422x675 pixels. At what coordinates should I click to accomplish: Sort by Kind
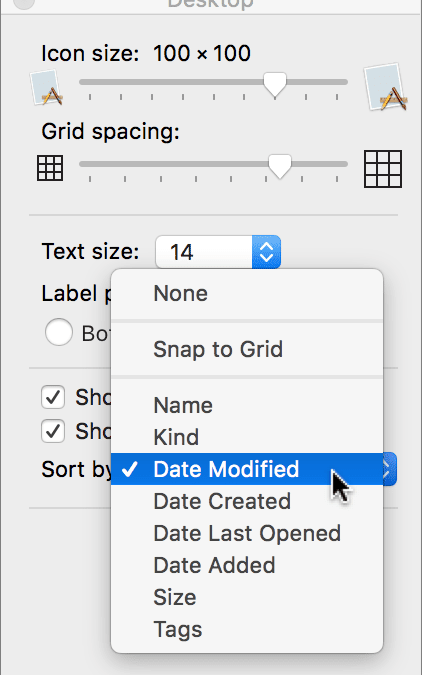pos(247,437)
